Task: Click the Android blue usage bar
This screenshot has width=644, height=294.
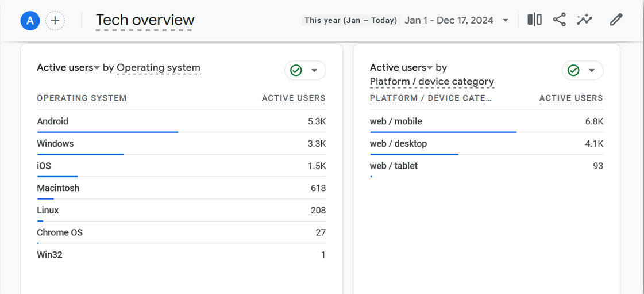Action: [107, 132]
